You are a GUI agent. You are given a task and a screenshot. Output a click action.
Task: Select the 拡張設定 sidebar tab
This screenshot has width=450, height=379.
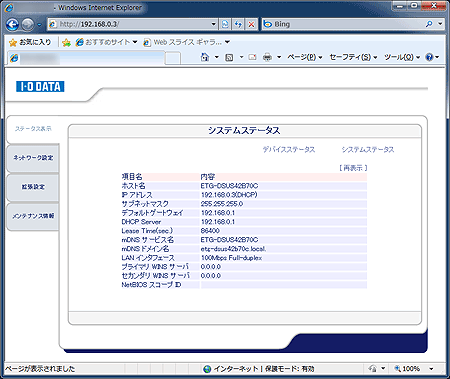point(33,187)
